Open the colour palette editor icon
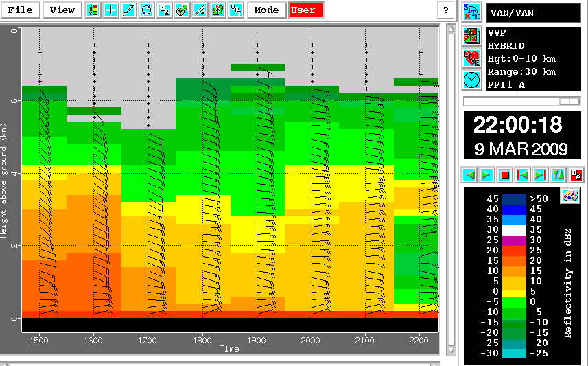The height and width of the screenshot is (366, 588). point(569,196)
